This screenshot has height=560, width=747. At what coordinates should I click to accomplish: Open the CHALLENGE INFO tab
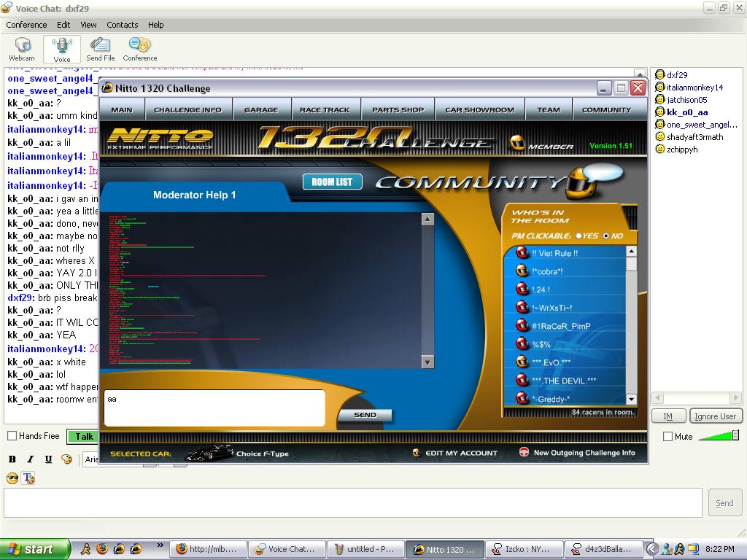point(187,109)
